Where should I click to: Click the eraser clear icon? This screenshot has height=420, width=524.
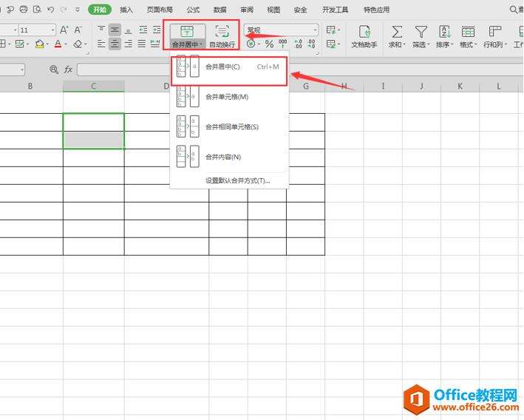(x=78, y=44)
